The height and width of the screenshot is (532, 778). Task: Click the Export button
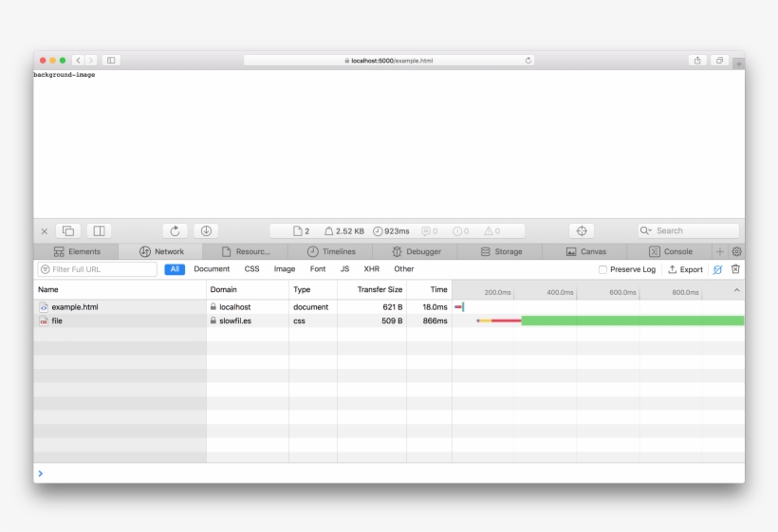[x=686, y=269]
